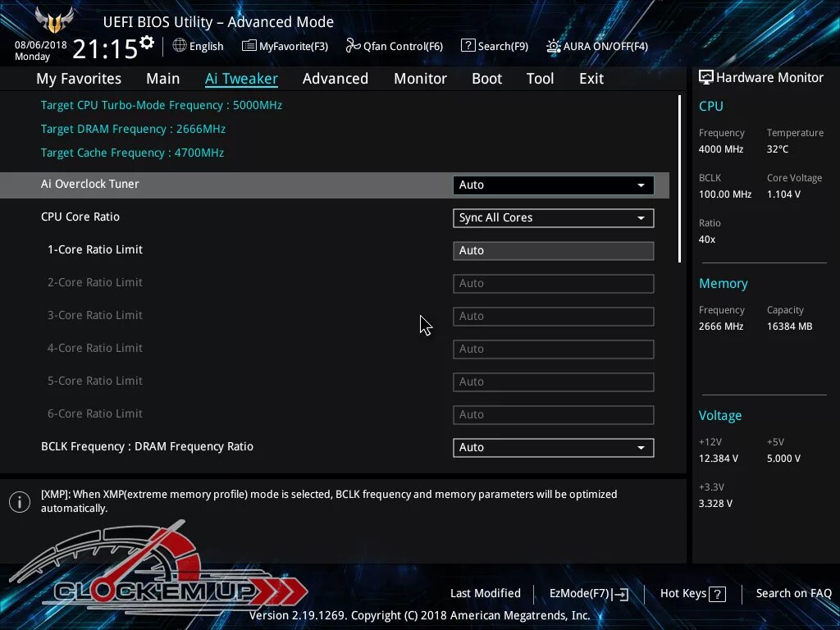
Task: Click the 08/06/2018 date
Action: (40, 45)
